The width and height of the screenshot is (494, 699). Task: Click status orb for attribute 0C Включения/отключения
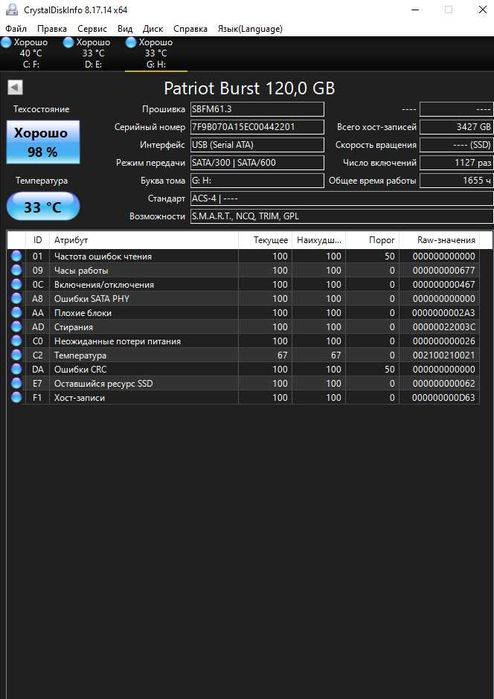[16, 284]
